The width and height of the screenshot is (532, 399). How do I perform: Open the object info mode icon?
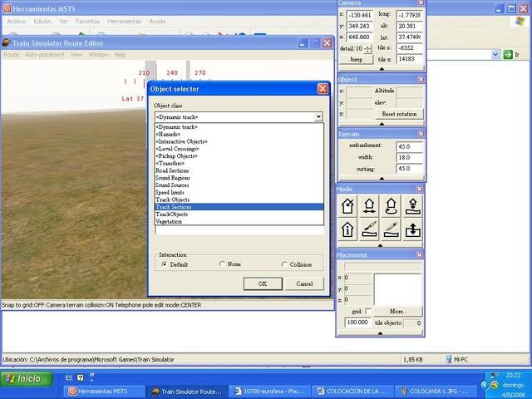coord(347,229)
